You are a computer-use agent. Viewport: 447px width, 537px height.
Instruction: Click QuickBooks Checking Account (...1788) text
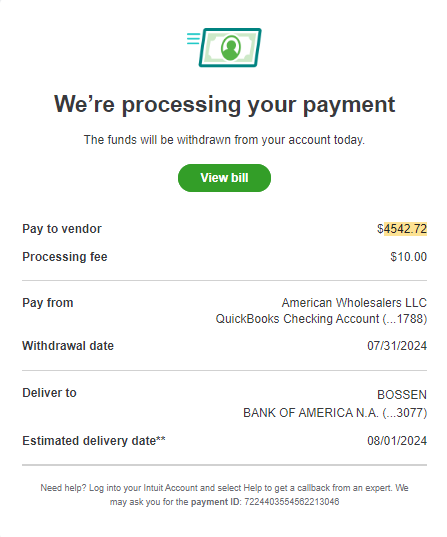(x=321, y=319)
